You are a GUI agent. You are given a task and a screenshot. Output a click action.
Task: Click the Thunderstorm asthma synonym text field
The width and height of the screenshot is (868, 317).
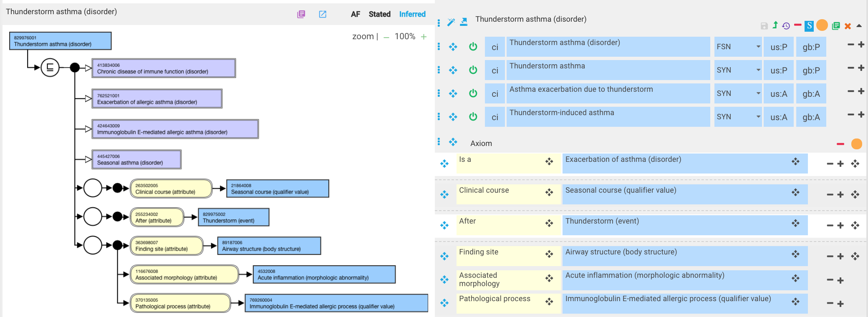point(608,70)
